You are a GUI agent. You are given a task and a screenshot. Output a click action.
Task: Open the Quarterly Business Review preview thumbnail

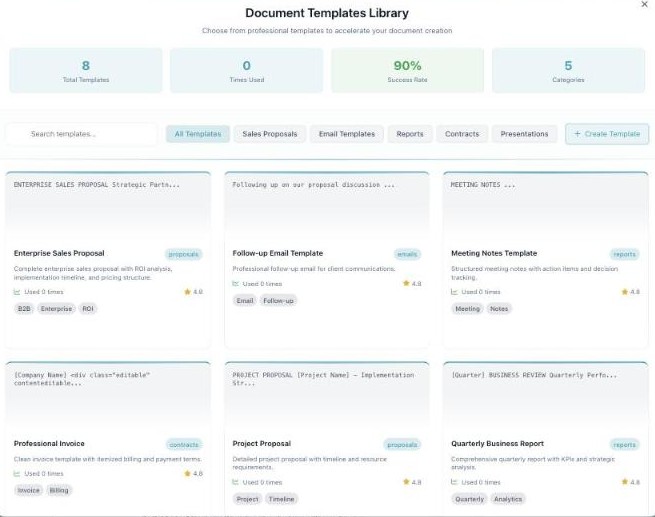546,396
